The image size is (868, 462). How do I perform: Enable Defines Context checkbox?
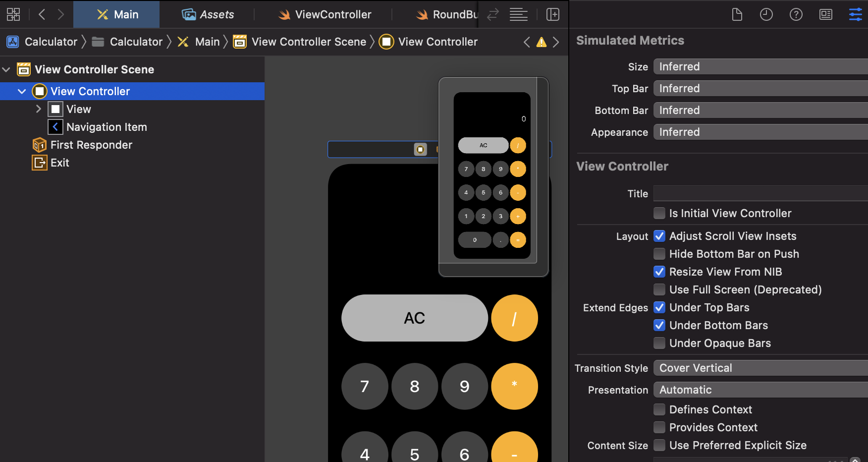659,409
